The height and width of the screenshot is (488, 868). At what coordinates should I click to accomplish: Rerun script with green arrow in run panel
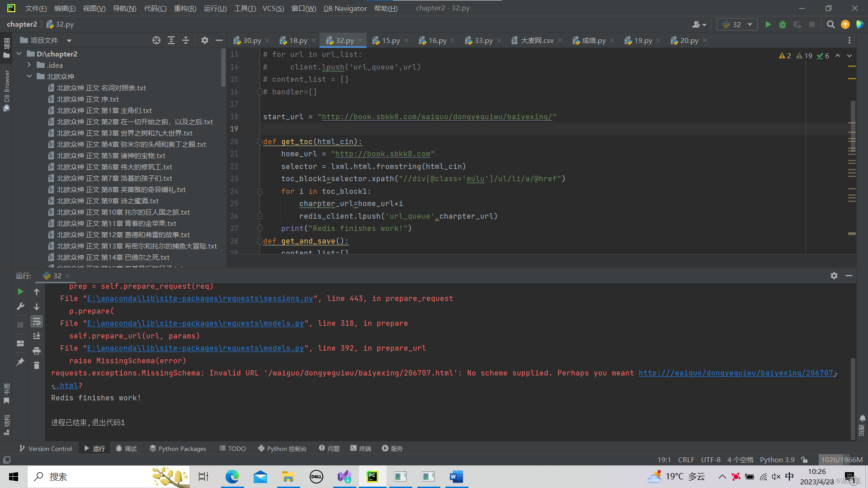point(20,292)
